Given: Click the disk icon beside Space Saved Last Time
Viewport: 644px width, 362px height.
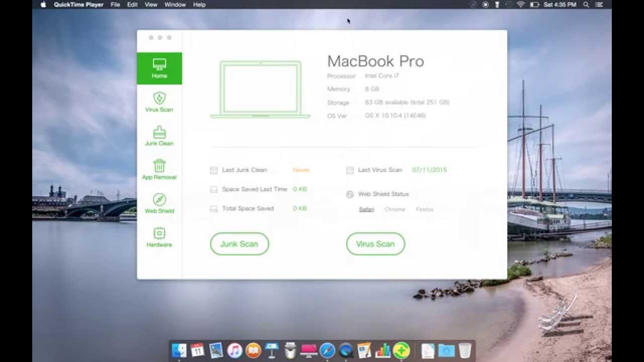Looking at the screenshot, I should (214, 190).
